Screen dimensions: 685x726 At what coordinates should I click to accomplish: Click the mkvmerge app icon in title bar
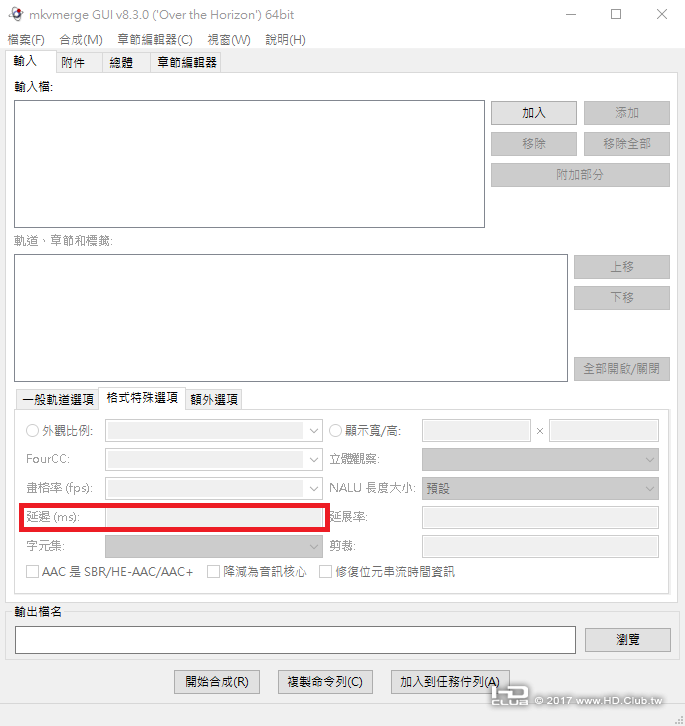point(16,14)
